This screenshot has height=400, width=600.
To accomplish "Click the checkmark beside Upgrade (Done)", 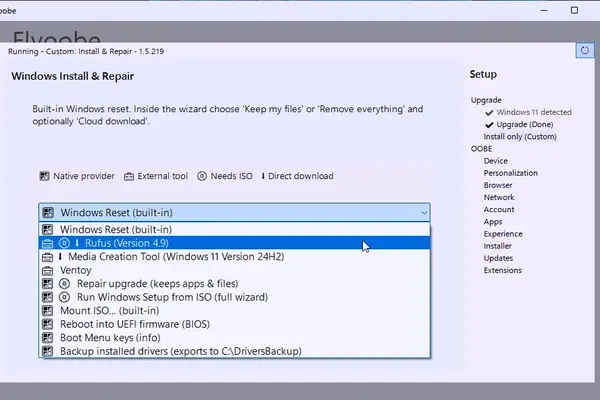I will 489,125.
